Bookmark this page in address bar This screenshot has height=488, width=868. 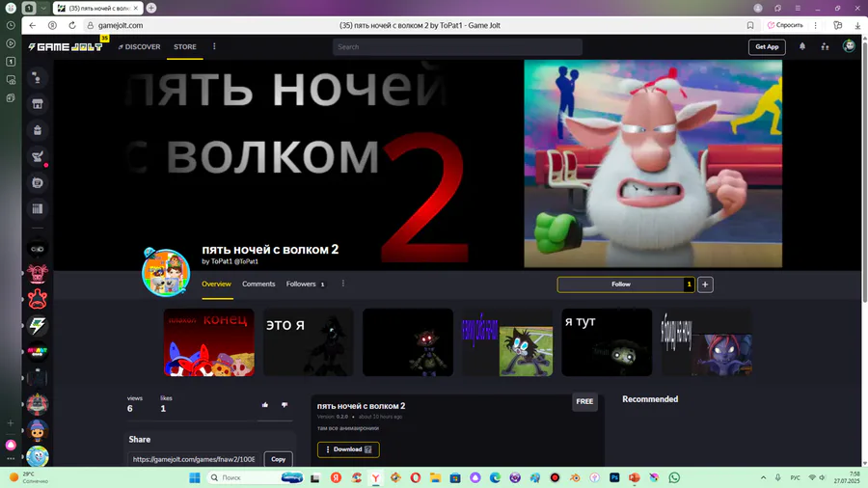750,25
